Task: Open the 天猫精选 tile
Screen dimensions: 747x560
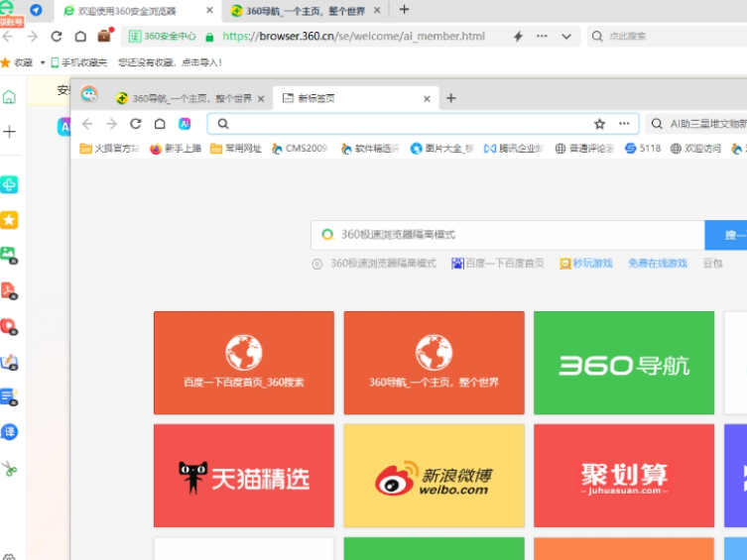Action: tap(244, 476)
